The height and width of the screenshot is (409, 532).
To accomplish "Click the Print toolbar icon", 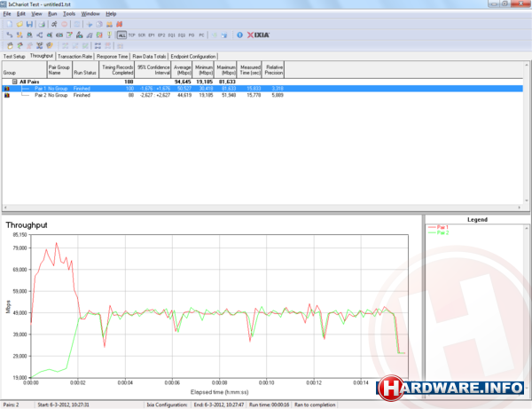I will tap(41, 24).
